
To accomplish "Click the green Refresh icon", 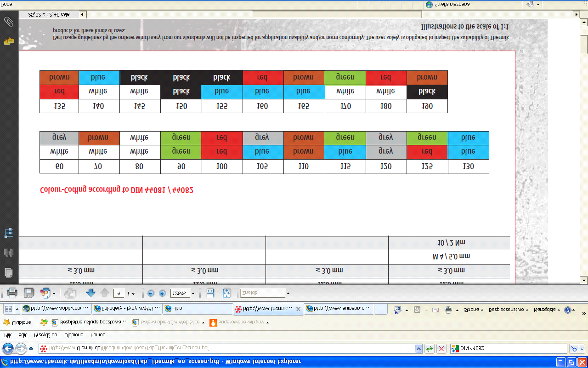I will [x=430, y=348].
